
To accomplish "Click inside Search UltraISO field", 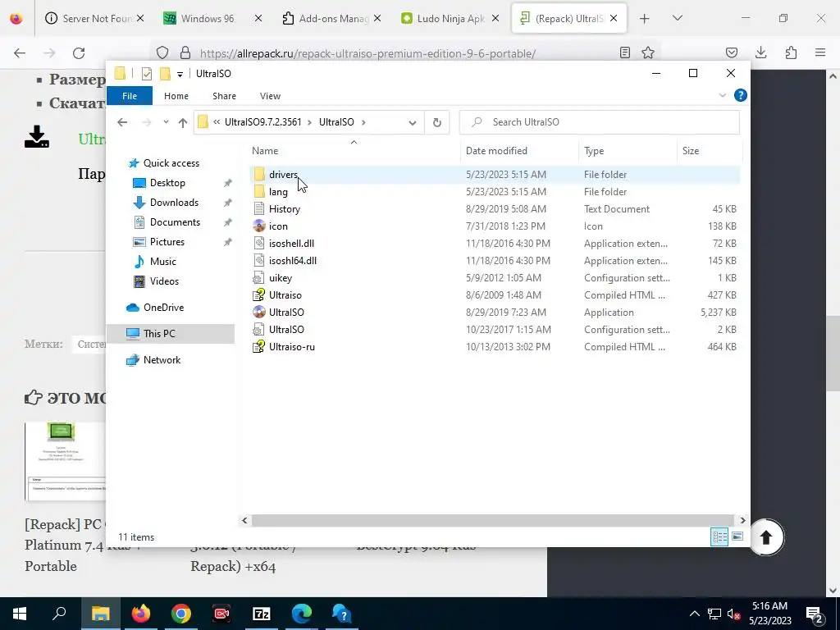I will (x=600, y=122).
